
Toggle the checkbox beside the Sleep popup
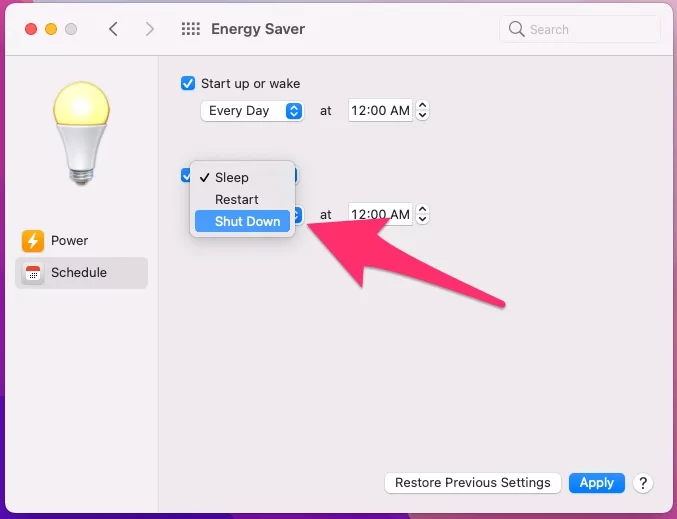click(x=185, y=175)
